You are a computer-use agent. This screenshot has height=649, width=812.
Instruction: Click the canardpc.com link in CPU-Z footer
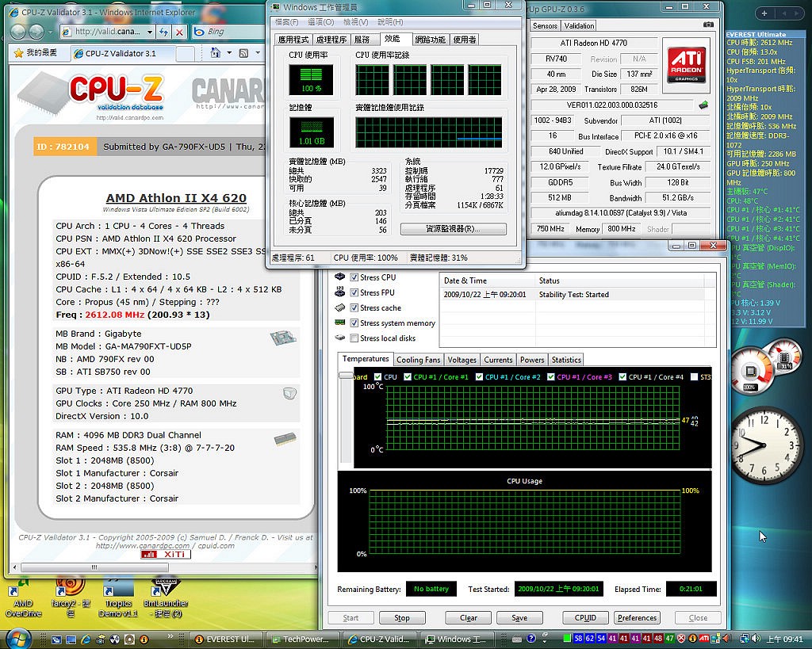pos(143,545)
